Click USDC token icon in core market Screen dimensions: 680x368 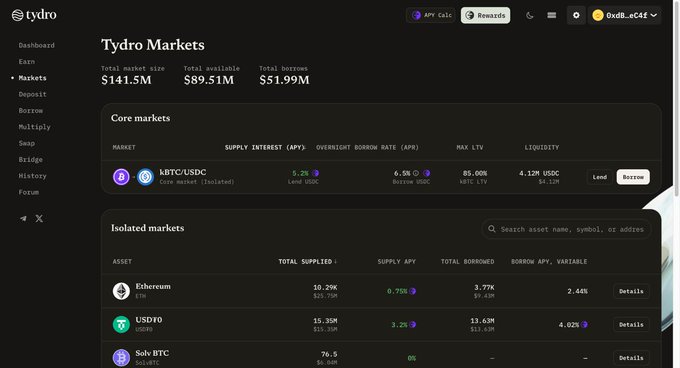click(145, 177)
